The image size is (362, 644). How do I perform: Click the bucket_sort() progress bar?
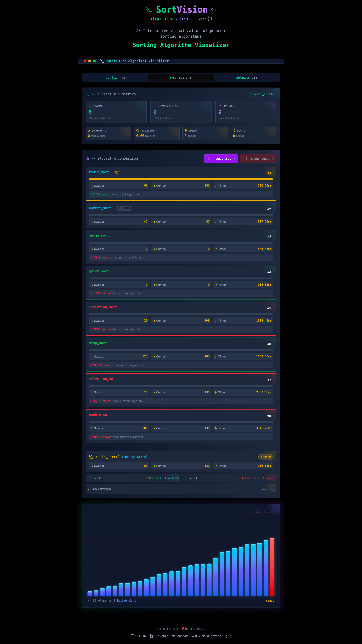point(181,215)
